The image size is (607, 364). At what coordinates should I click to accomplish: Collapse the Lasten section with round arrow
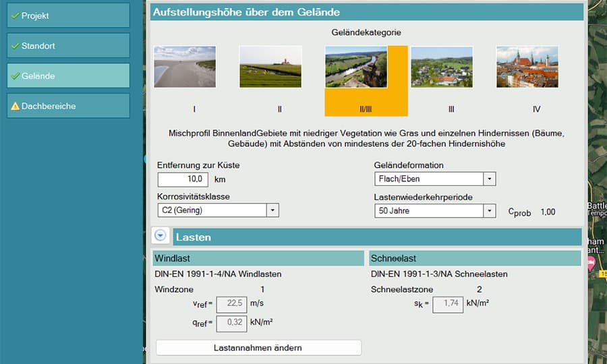pyautogui.click(x=161, y=235)
